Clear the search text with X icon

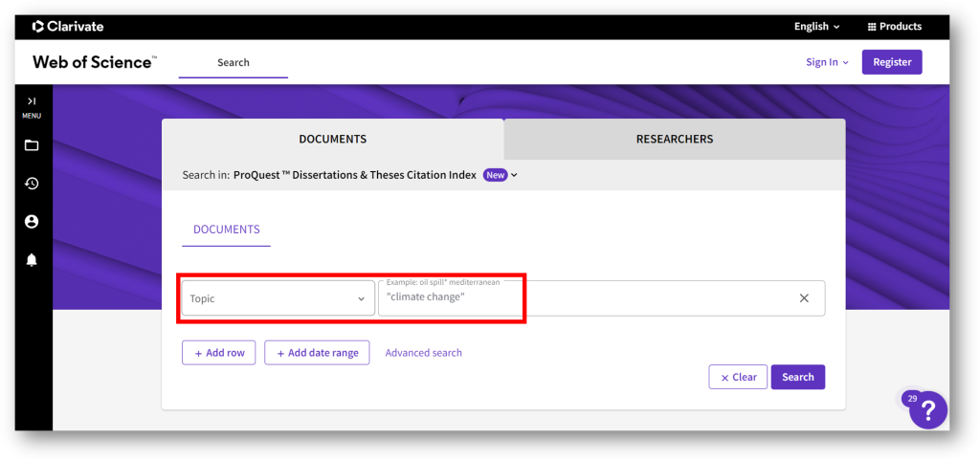click(x=804, y=298)
